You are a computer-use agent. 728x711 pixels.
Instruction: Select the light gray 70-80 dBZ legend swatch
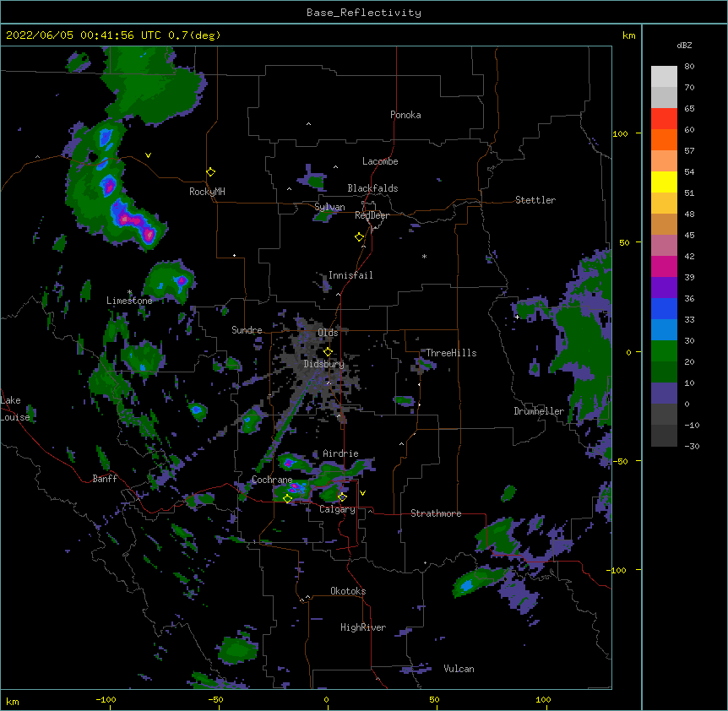coord(664,77)
